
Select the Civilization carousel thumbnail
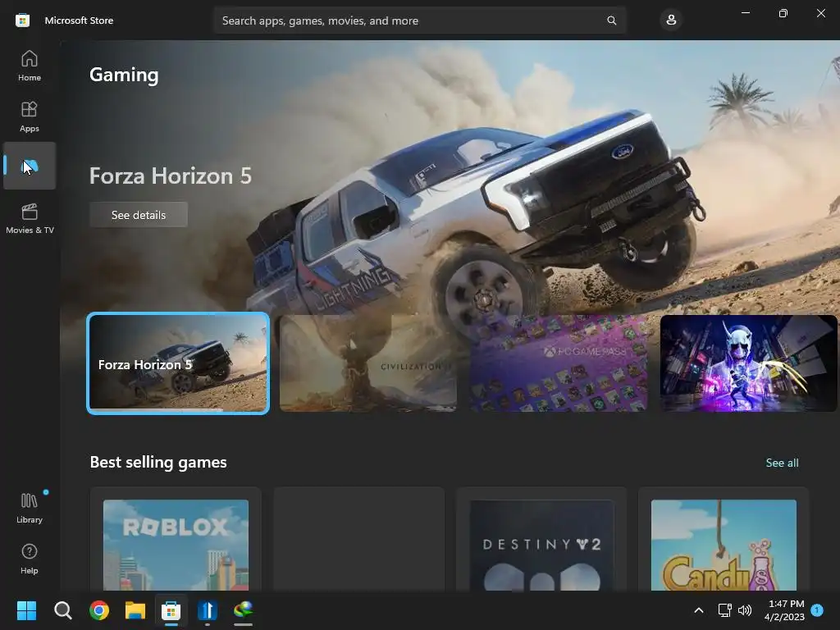[x=368, y=363]
